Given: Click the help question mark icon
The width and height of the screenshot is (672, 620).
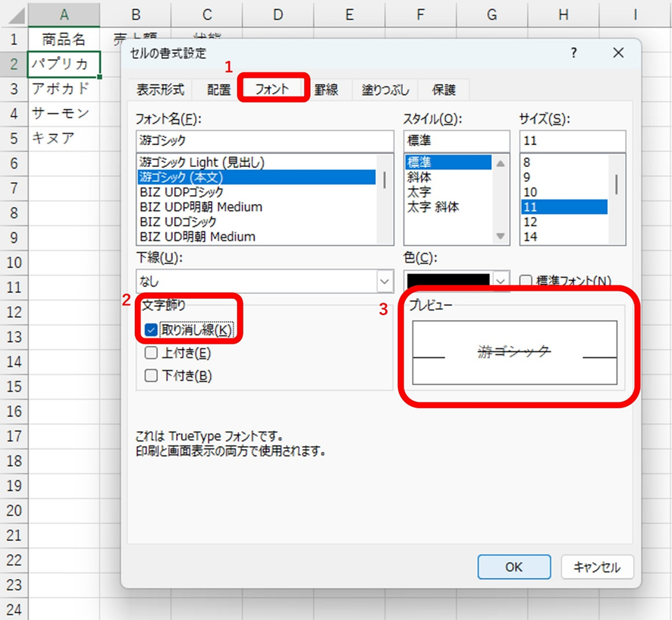Looking at the screenshot, I should 573,53.
